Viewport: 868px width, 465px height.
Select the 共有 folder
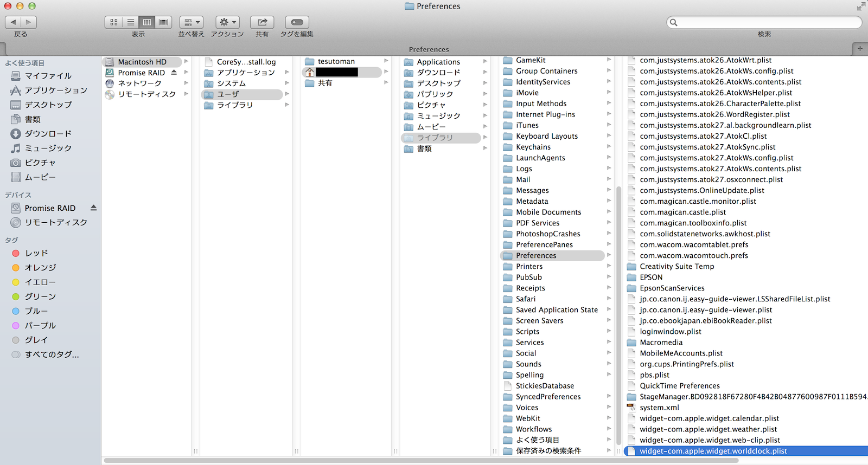(325, 83)
